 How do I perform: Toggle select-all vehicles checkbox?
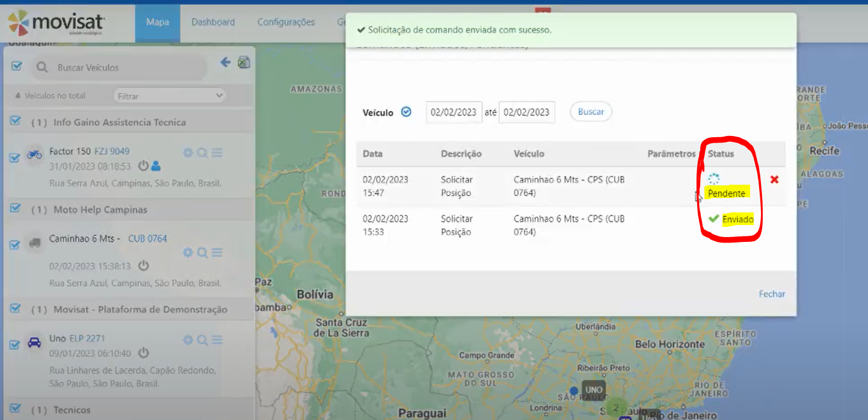click(17, 66)
